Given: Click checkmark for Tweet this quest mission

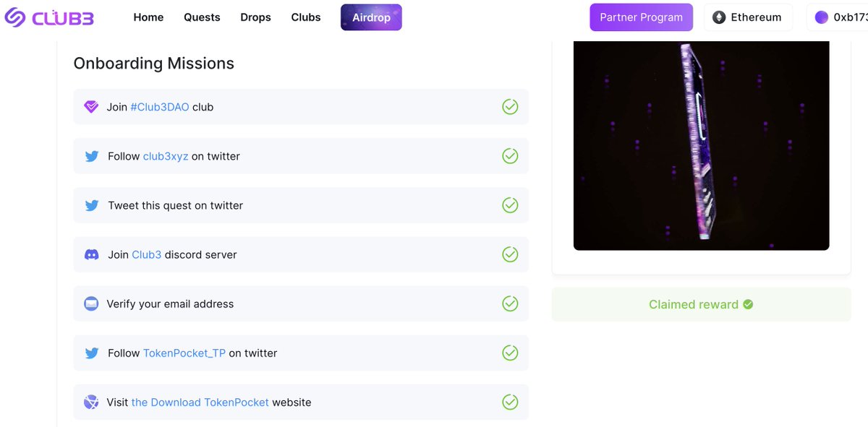Looking at the screenshot, I should pos(510,205).
